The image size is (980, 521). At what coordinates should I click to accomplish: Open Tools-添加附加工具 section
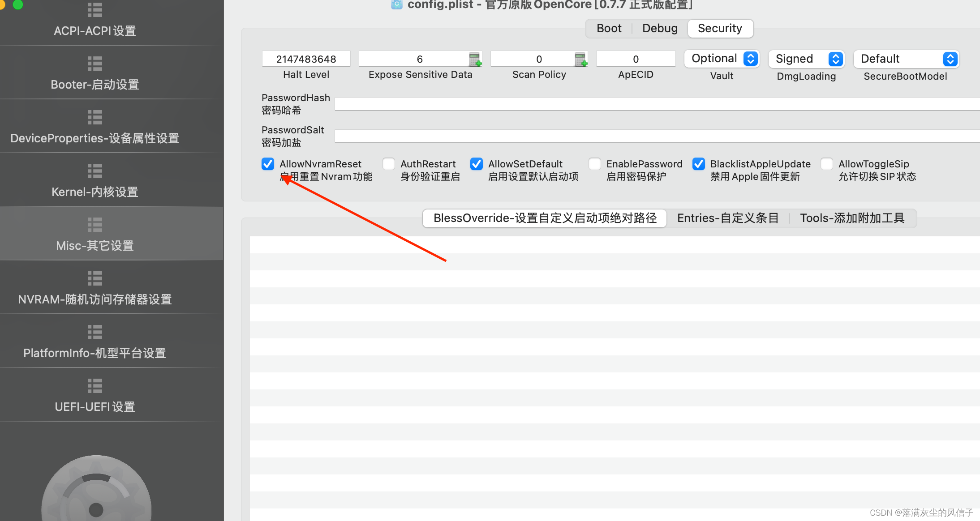coord(852,218)
